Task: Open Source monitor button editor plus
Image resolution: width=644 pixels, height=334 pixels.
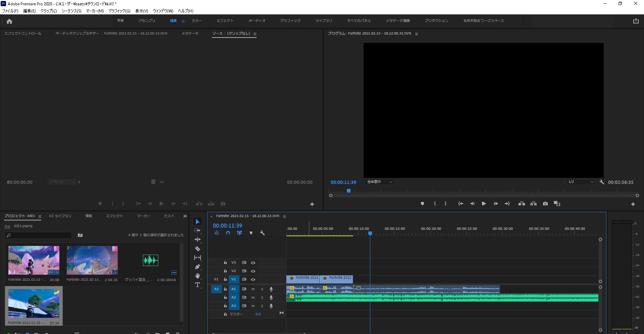Action: tap(312, 204)
